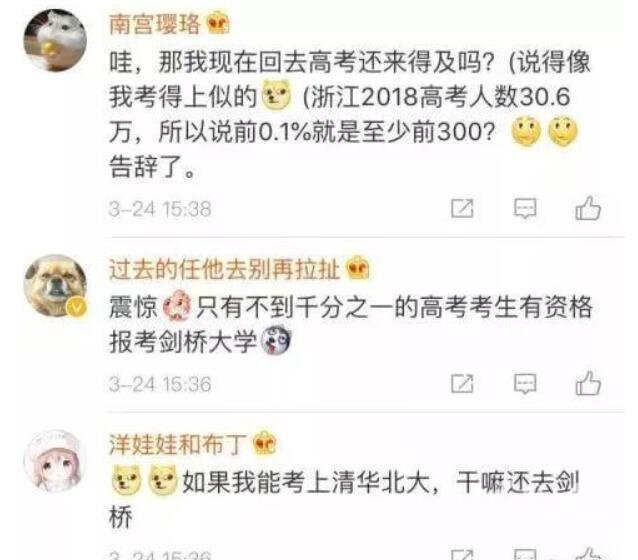Click the 3-24 15:36 timestamp under Cambridge comment
This screenshot has width=638, height=560.
(160, 384)
